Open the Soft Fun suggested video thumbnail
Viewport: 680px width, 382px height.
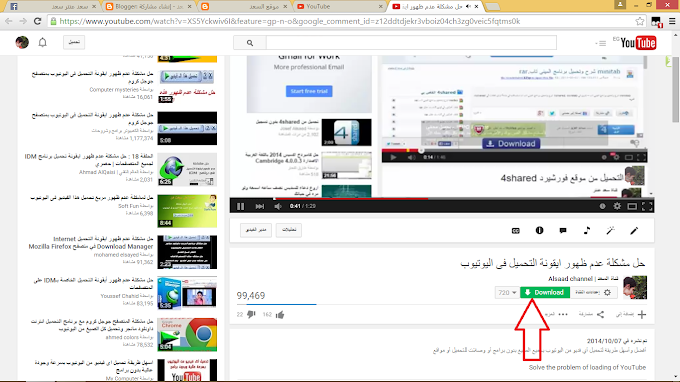pyautogui.click(x=187, y=211)
